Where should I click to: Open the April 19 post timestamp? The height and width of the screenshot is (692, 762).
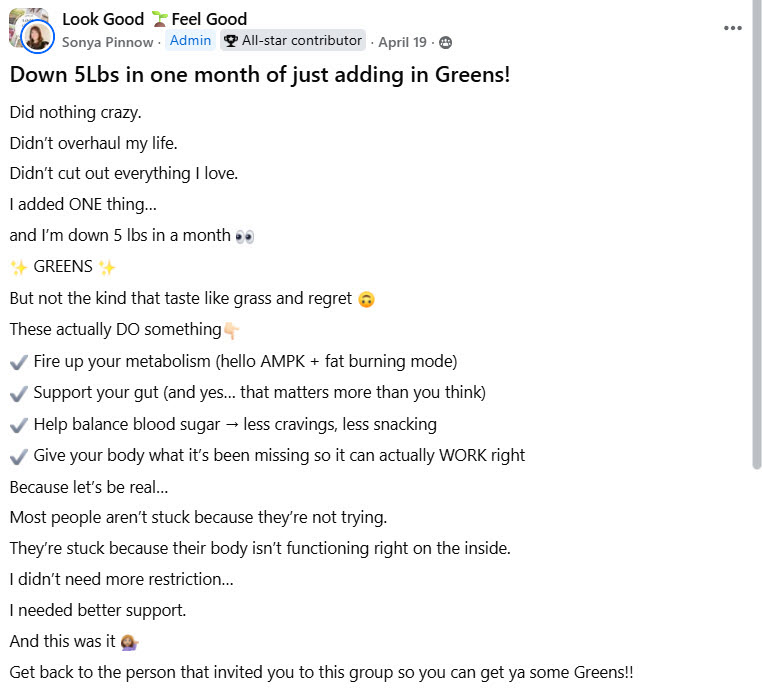coord(402,42)
